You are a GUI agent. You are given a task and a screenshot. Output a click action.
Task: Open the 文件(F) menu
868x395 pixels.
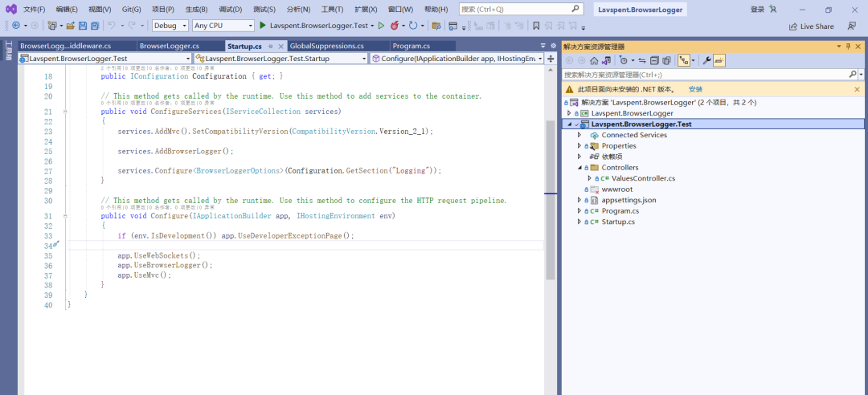35,10
